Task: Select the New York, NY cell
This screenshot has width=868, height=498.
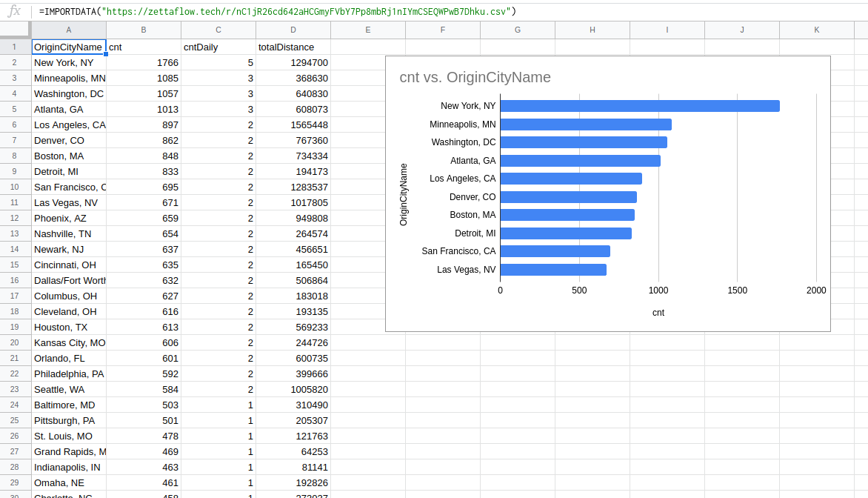Action: tap(68, 62)
